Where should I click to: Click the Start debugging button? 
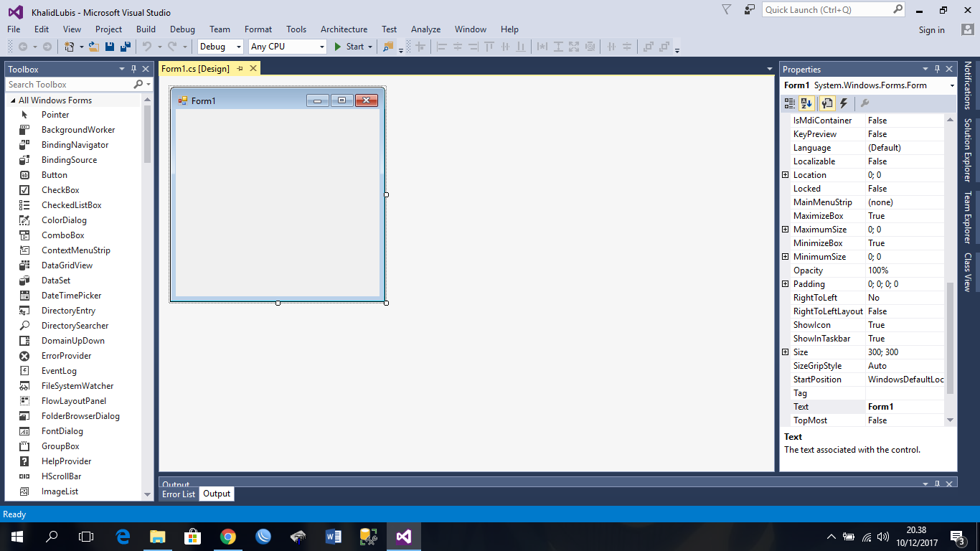pos(351,46)
